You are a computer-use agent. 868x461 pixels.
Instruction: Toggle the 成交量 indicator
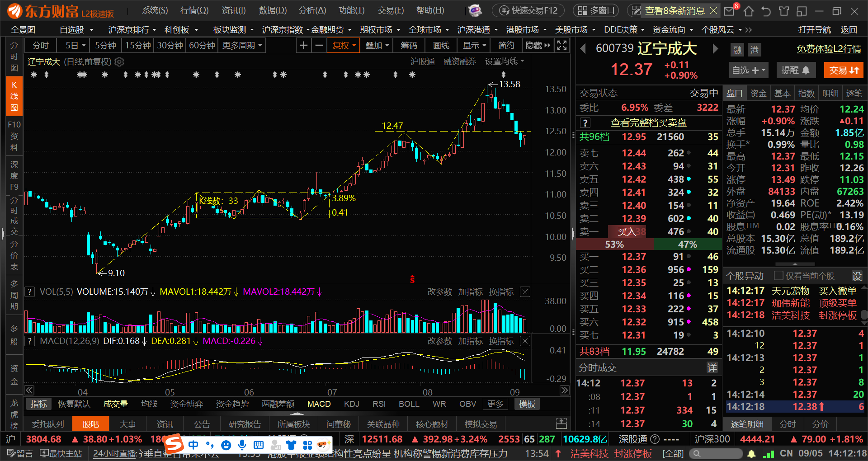116,404
